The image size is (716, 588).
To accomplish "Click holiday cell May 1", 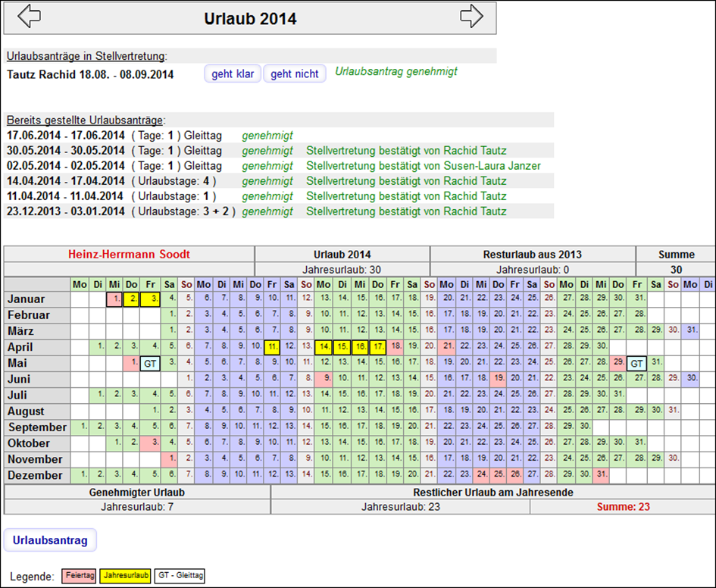I will (x=132, y=364).
